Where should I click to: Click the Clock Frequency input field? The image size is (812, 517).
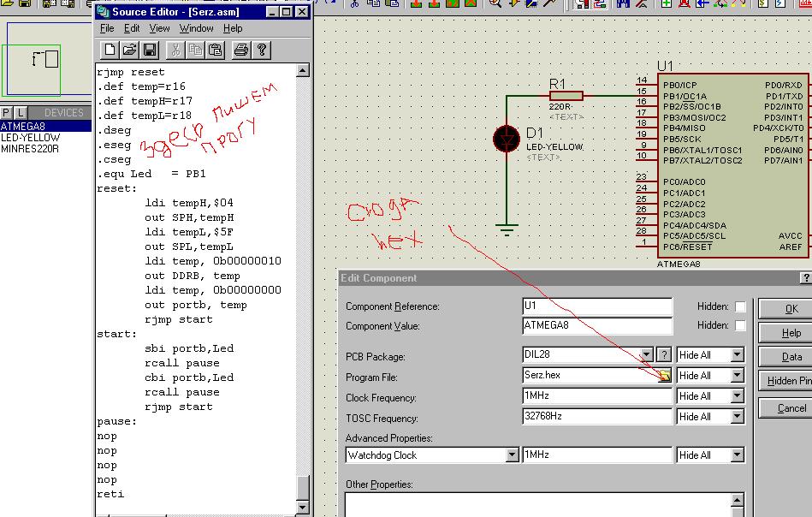pos(596,396)
